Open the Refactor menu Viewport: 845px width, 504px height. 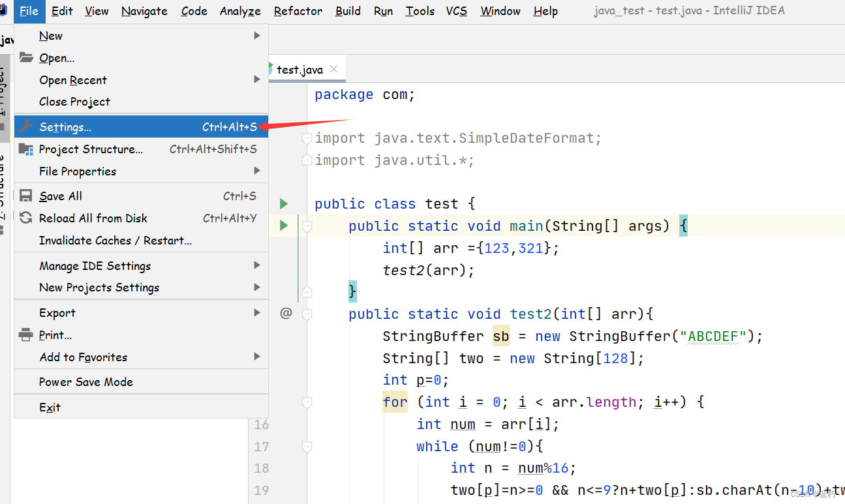click(x=298, y=11)
